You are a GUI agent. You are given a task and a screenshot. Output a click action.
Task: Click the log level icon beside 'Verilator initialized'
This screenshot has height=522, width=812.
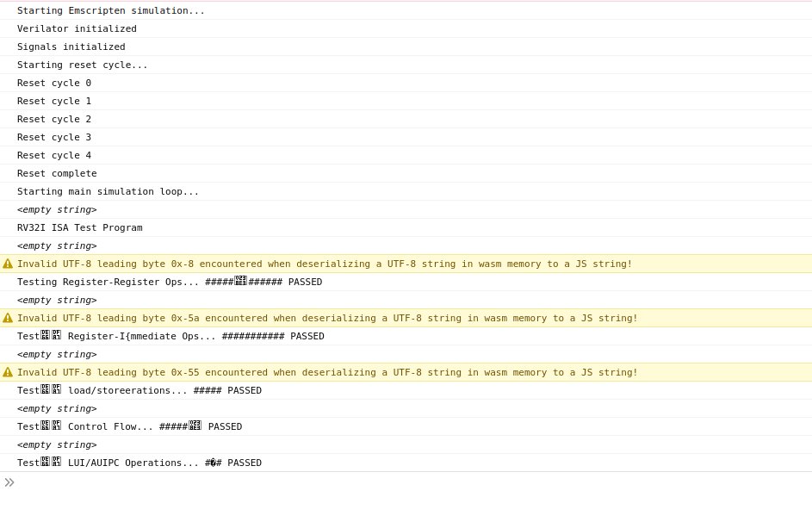click(6, 28)
